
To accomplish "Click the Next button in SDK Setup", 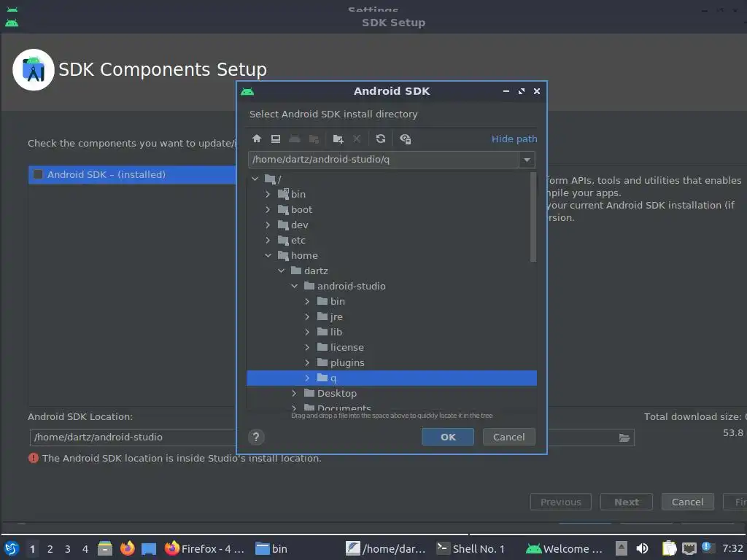I will (626, 502).
